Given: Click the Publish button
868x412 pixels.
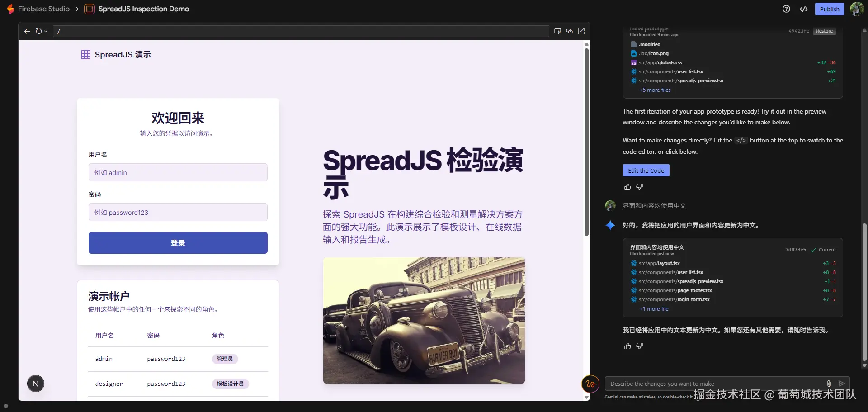Looking at the screenshot, I should [x=830, y=9].
